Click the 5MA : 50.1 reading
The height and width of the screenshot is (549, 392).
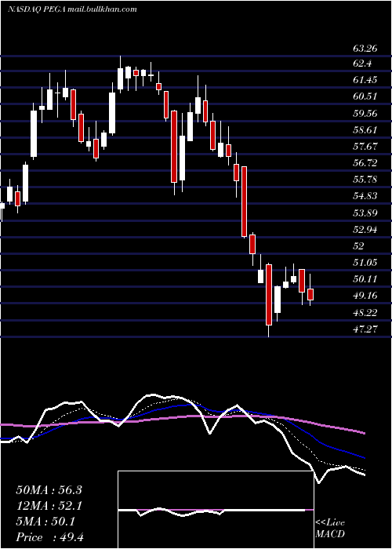point(45,522)
